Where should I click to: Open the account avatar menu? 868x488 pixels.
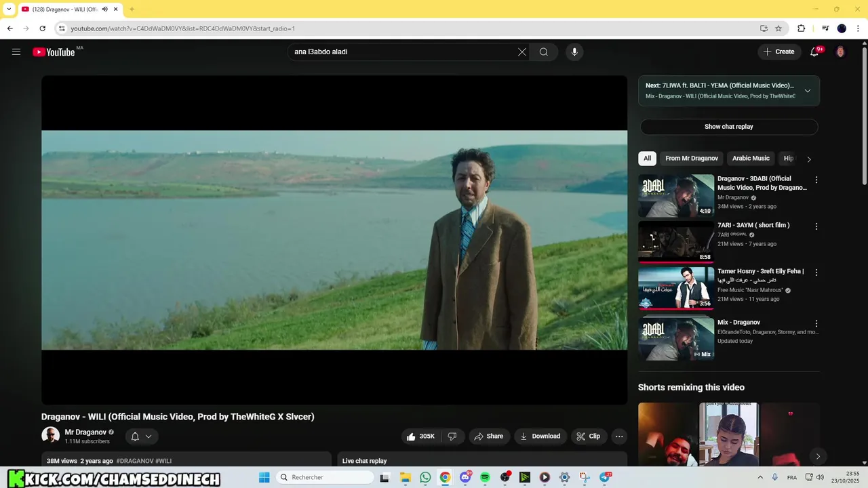point(840,52)
